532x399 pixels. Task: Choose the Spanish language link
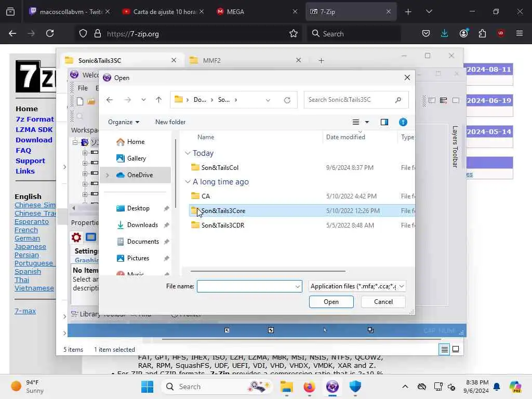(28, 271)
